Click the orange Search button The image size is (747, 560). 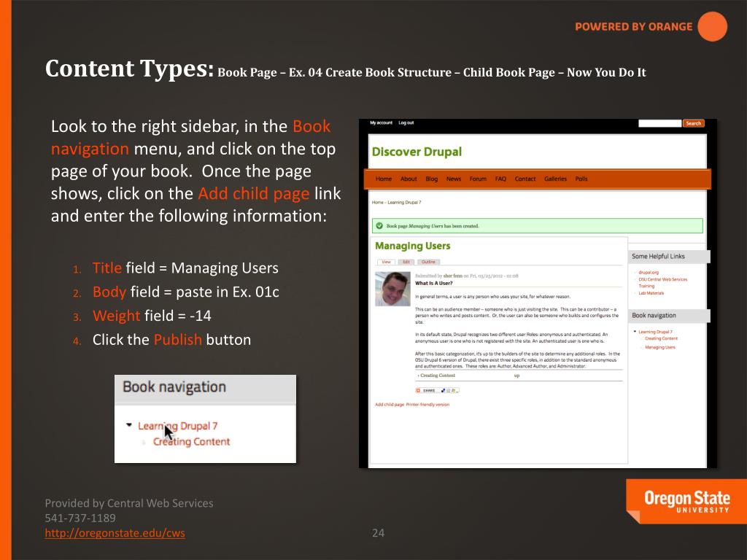coord(694,123)
